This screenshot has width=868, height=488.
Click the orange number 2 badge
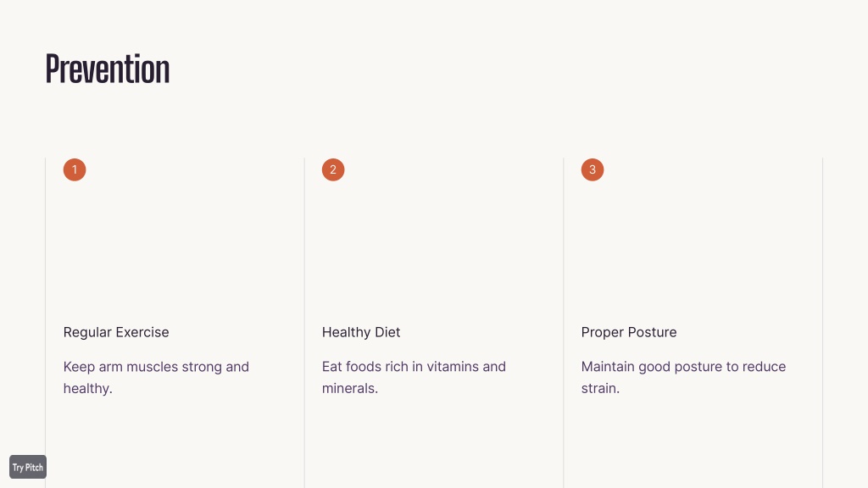[333, 169]
